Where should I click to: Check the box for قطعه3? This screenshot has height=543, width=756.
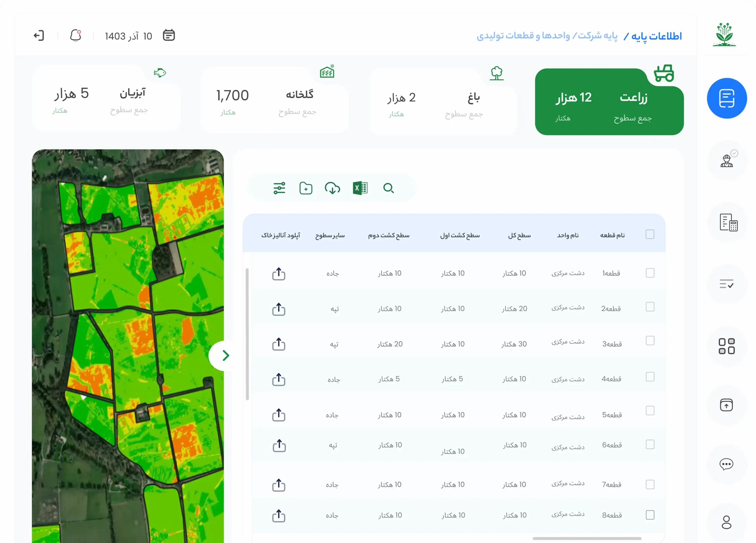pos(650,341)
